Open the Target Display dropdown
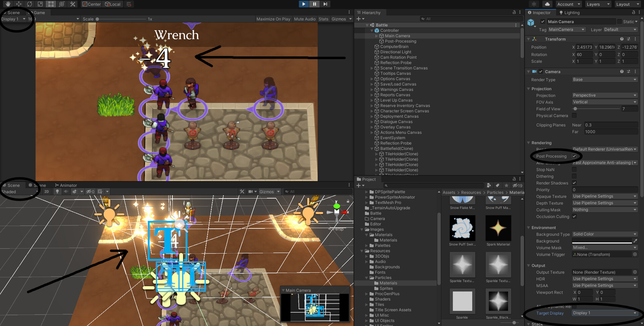This screenshot has height=326, width=644. click(604, 313)
